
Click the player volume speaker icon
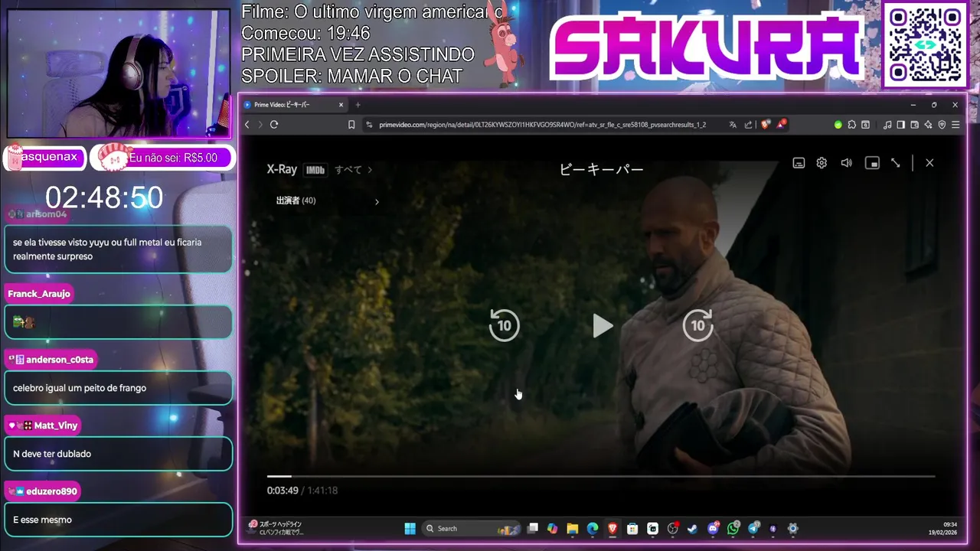pyautogui.click(x=846, y=163)
